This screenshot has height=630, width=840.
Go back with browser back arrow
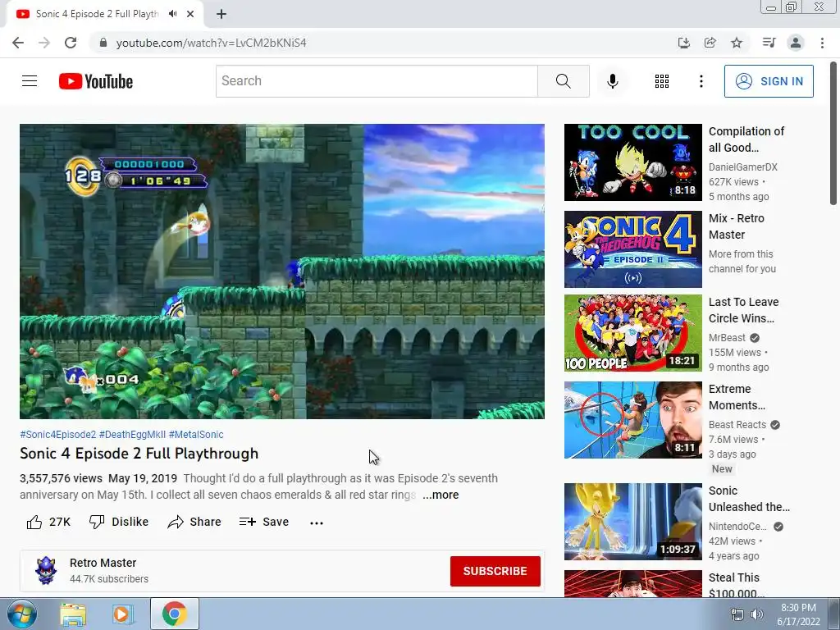click(x=18, y=43)
